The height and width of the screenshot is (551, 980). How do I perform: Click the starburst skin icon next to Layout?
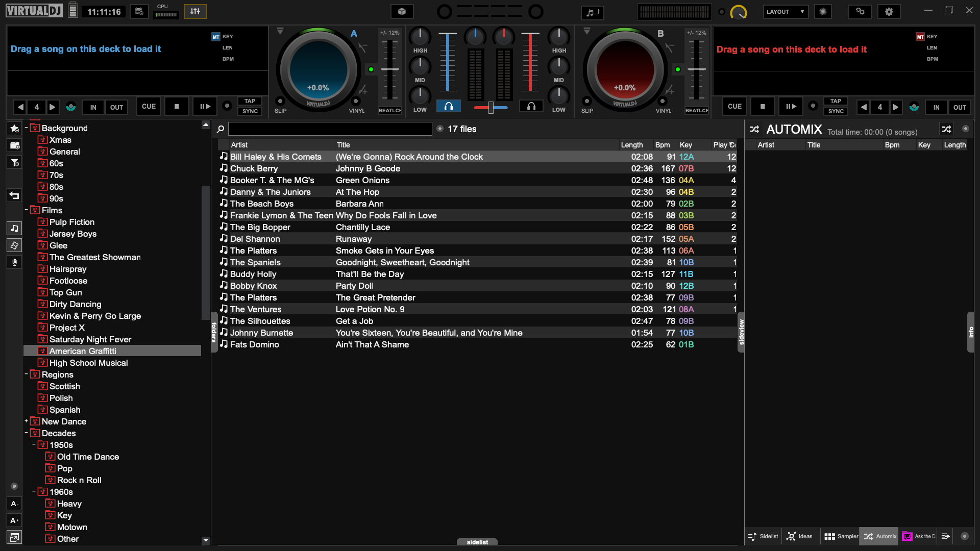(823, 11)
